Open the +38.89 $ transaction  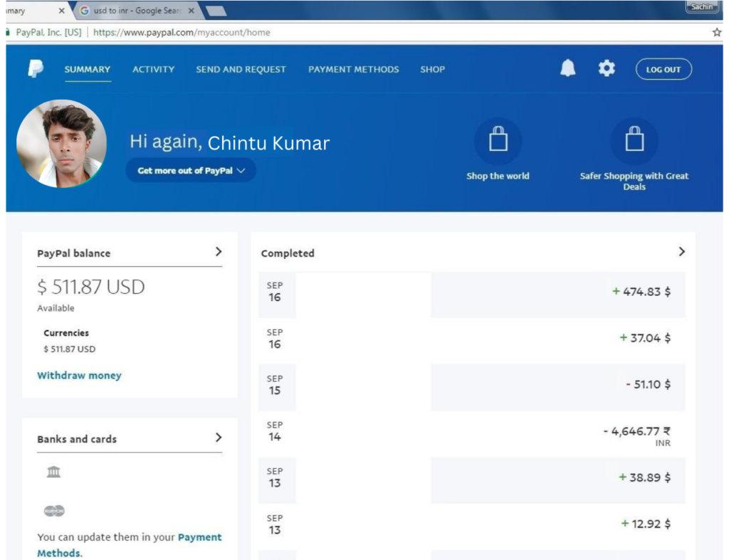tap(472, 480)
